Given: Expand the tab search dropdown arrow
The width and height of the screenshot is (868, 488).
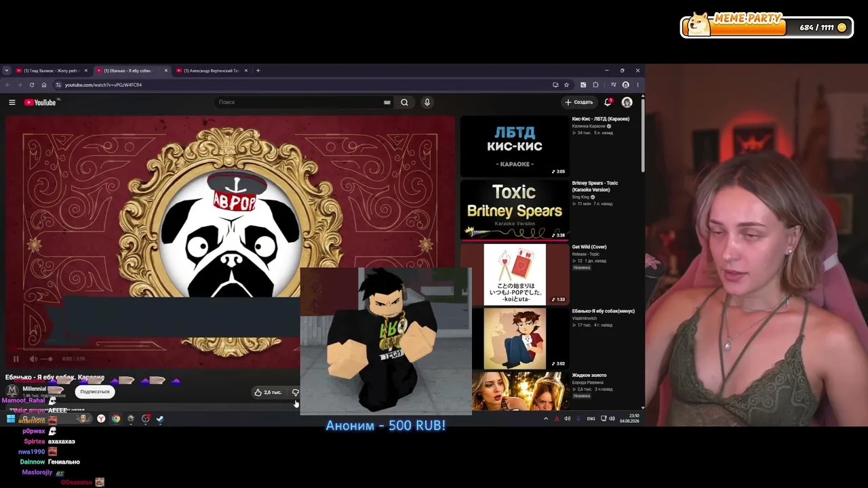Looking at the screenshot, I should [6, 70].
